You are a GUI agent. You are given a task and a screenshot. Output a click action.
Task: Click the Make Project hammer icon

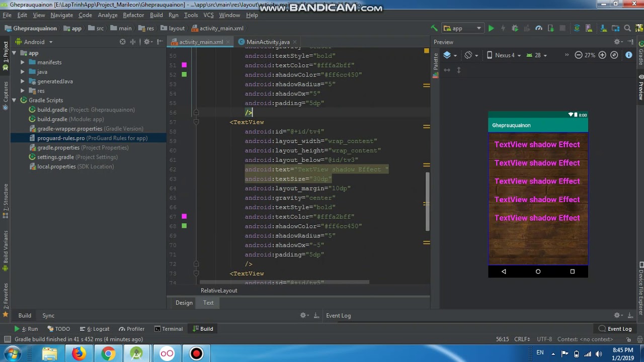tap(434, 29)
